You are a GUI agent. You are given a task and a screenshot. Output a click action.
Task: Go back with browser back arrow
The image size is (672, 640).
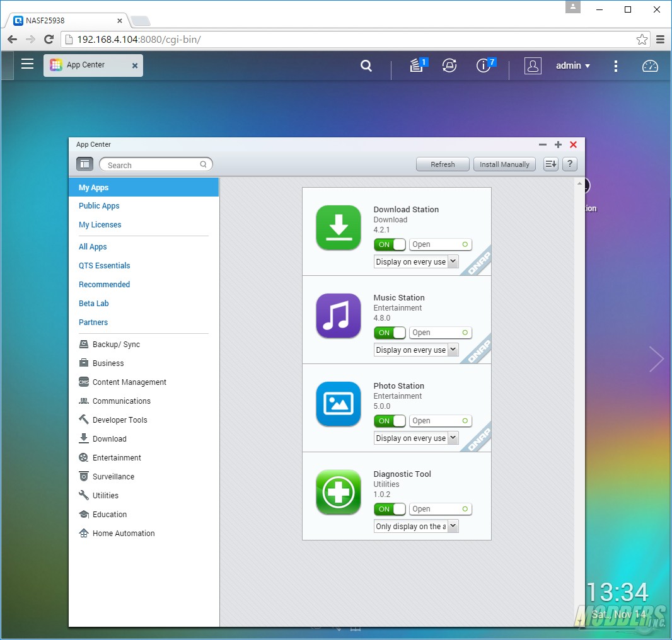coord(12,40)
